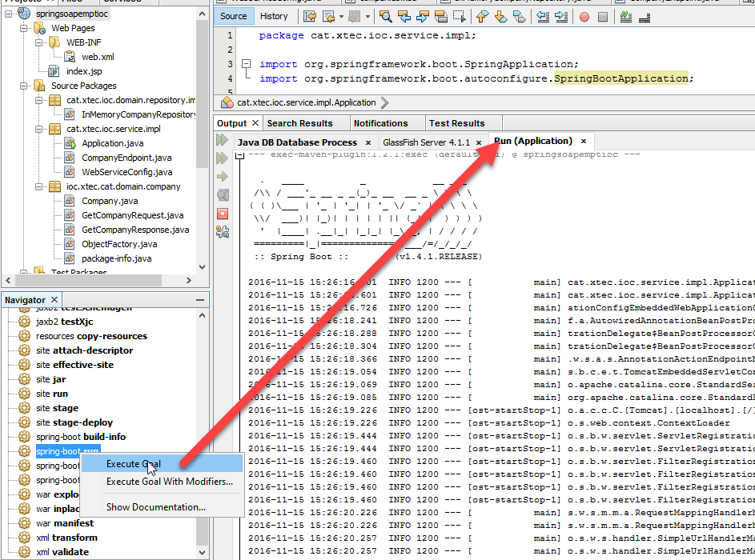The height and width of the screenshot is (560, 755).
Task: Select spring-boot build-info goal
Action: [81, 437]
